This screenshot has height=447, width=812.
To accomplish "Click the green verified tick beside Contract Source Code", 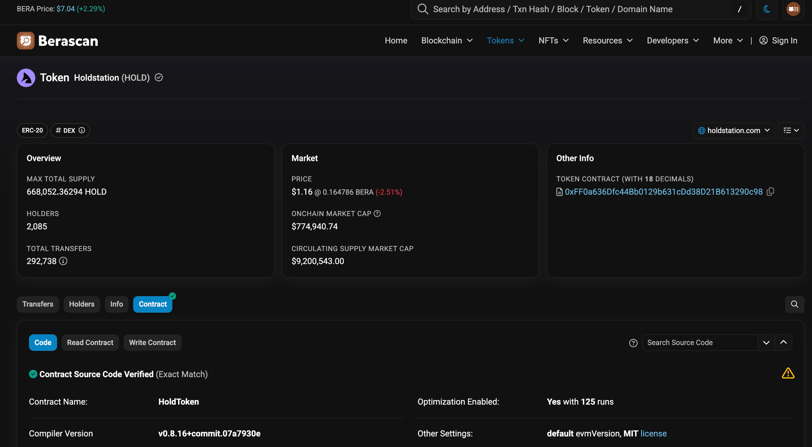I will point(33,374).
